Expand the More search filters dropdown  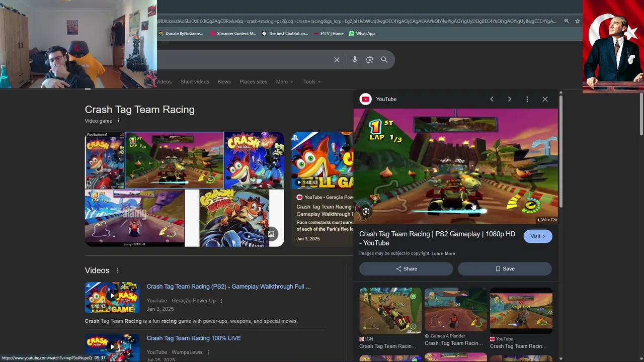(x=284, y=81)
